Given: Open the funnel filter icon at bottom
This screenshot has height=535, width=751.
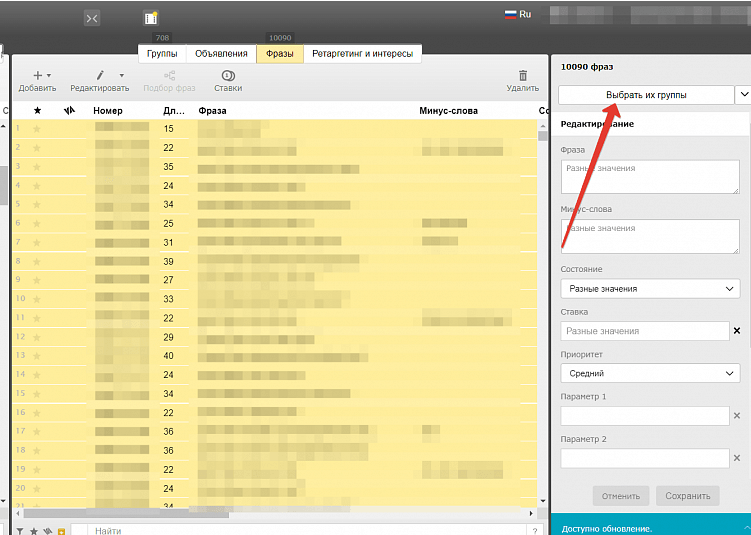Looking at the screenshot, I should (20, 531).
